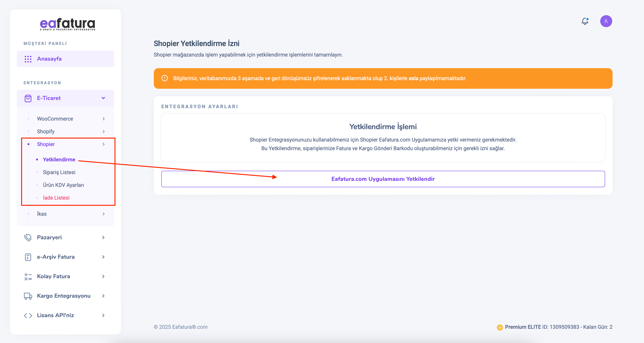Click the Lisans API'niz code icon
The width and height of the screenshot is (644, 343).
[28, 315]
